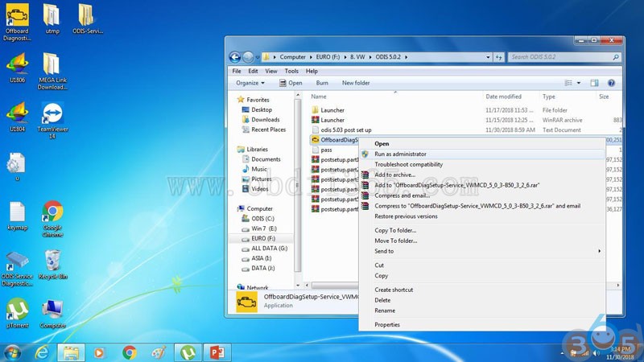Open Paint from the taskbar

[x=159, y=352]
